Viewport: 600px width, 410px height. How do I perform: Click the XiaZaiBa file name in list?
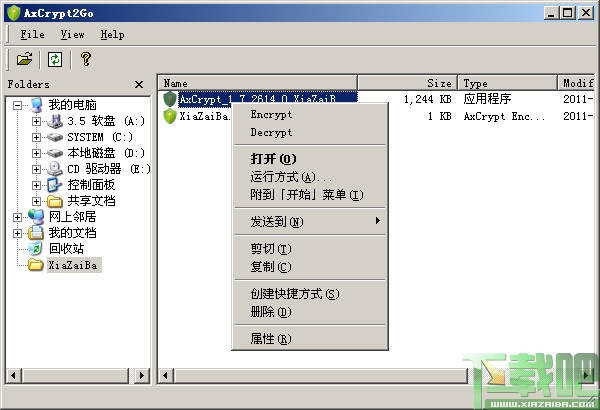coord(205,116)
